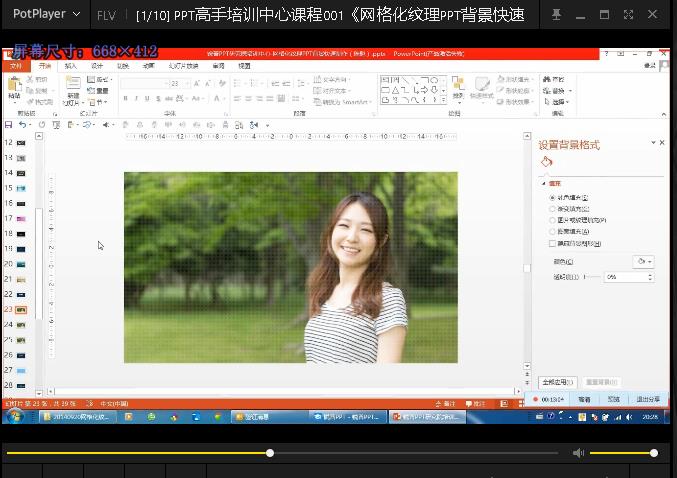Select the 图片或纹理填充 radio button
The height and width of the screenshot is (478, 677).
[x=552, y=220]
